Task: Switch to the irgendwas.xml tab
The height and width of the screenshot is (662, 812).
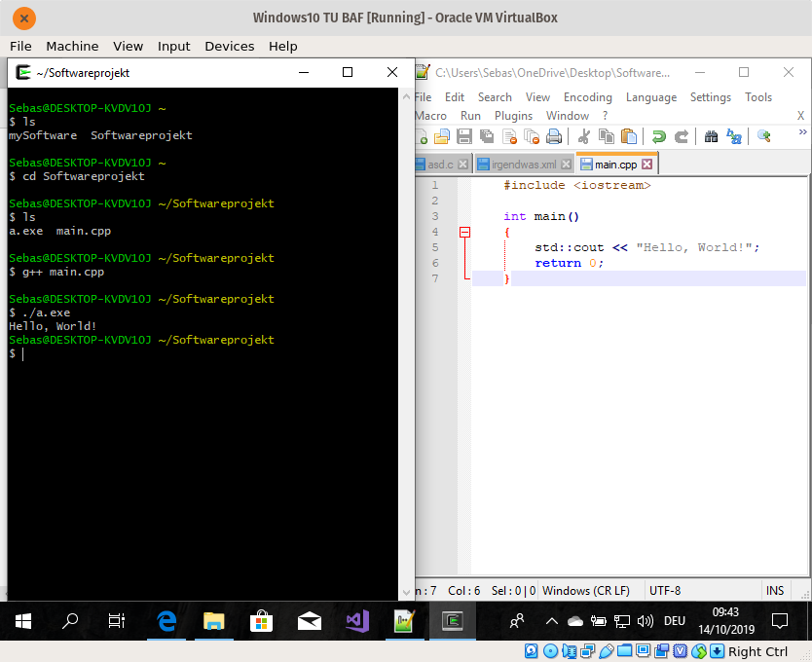Action: 524,165
